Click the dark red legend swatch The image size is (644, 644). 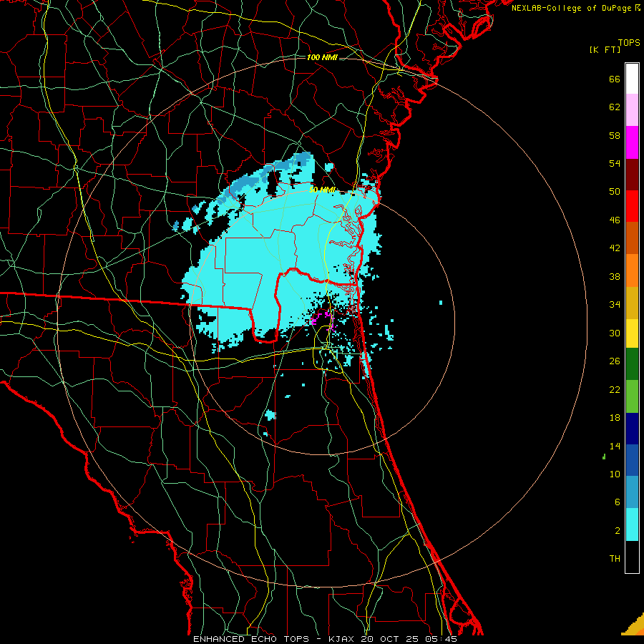pyautogui.click(x=632, y=175)
